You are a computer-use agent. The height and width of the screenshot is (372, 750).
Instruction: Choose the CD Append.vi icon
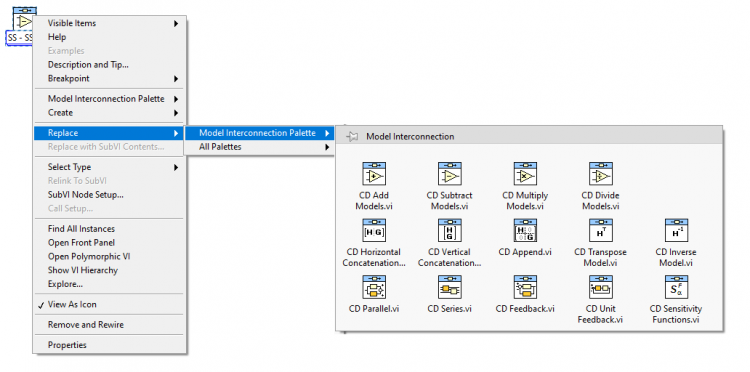pyautogui.click(x=525, y=230)
